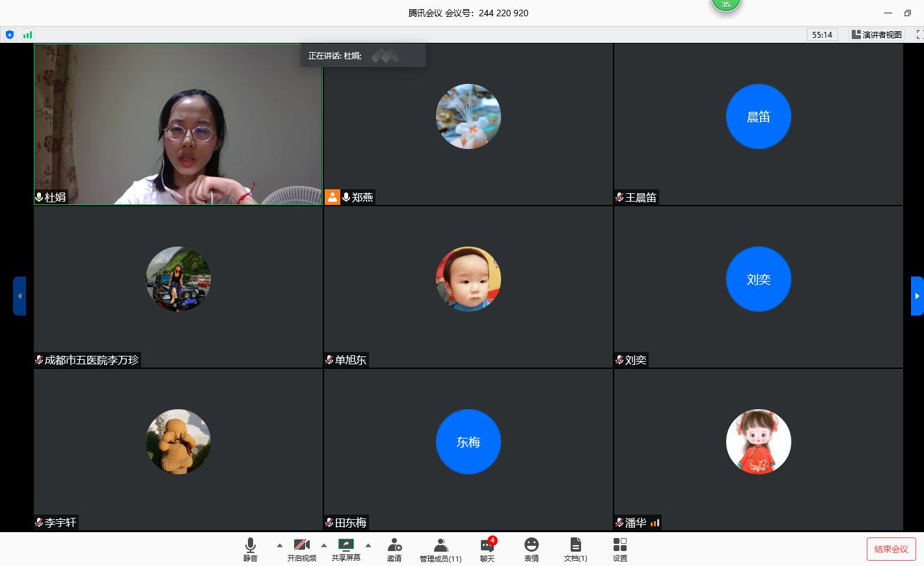
Task: Click the 正在讲话: 杜娟 speaking indicator
Action: (x=363, y=55)
